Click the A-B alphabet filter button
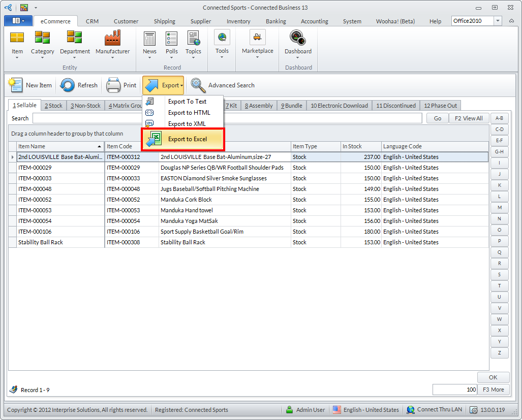Image resolution: width=522 pixels, height=420 pixels. click(499, 118)
